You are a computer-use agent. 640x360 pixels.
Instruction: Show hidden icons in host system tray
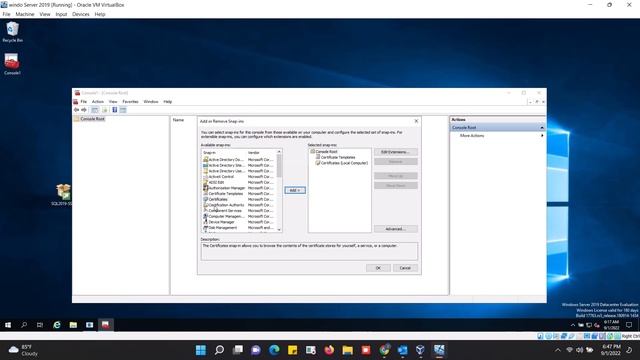558,350
